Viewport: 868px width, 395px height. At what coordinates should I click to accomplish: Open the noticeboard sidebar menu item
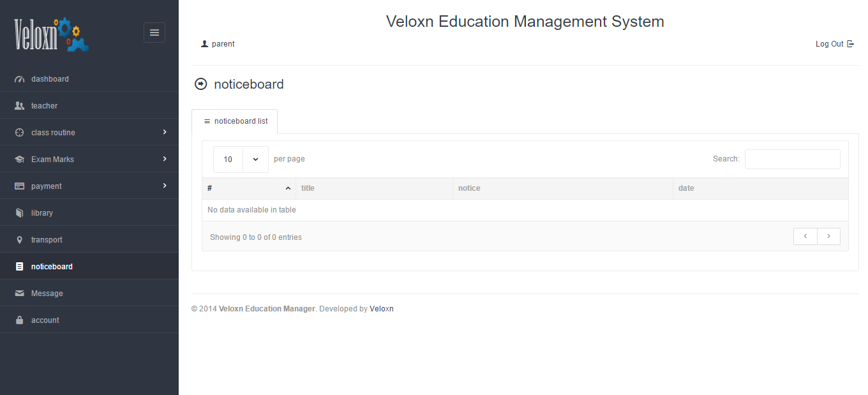click(52, 267)
